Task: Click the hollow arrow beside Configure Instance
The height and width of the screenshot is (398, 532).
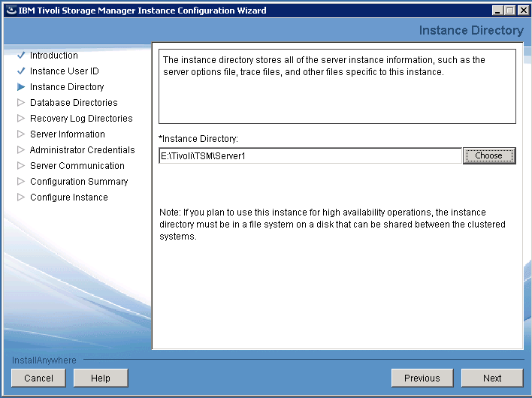Action: point(21,197)
